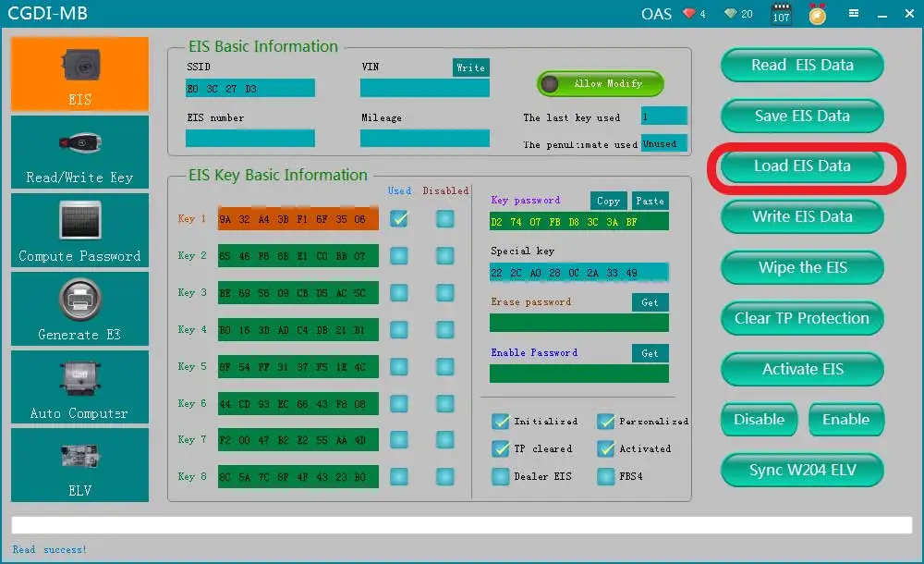Click the Write EIS Data button
This screenshot has width=924, height=564.
tap(802, 217)
